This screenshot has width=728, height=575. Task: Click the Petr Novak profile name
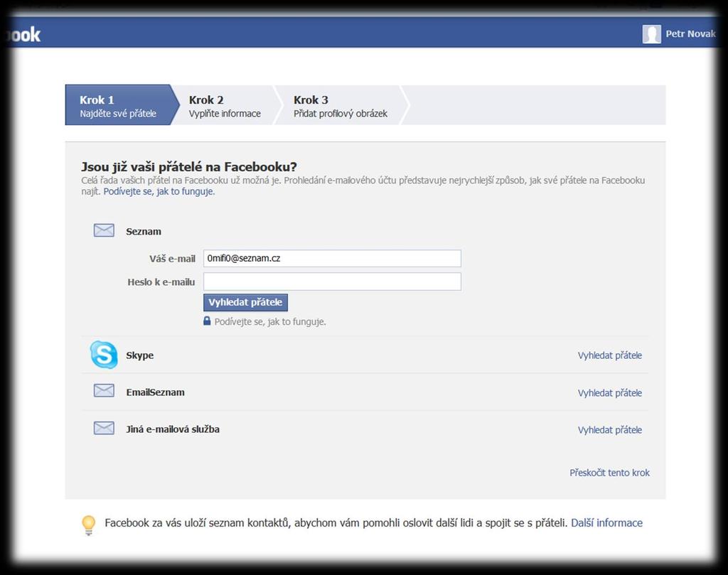pos(690,34)
